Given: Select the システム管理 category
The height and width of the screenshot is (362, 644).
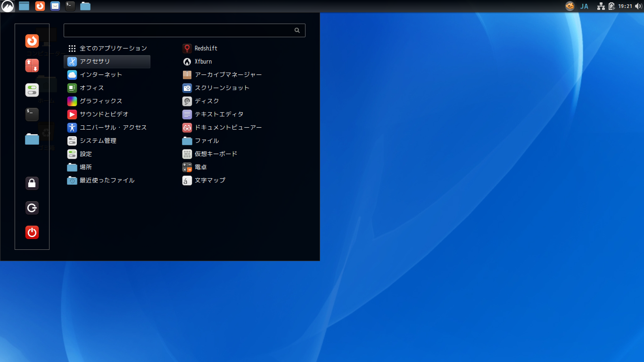Looking at the screenshot, I should [x=99, y=140].
